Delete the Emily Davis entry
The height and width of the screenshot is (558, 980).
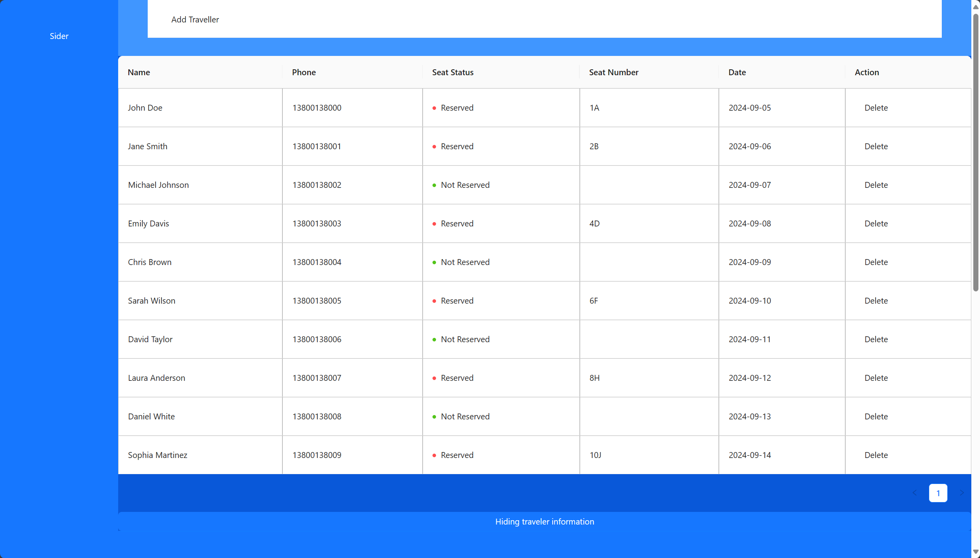pos(876,224)
